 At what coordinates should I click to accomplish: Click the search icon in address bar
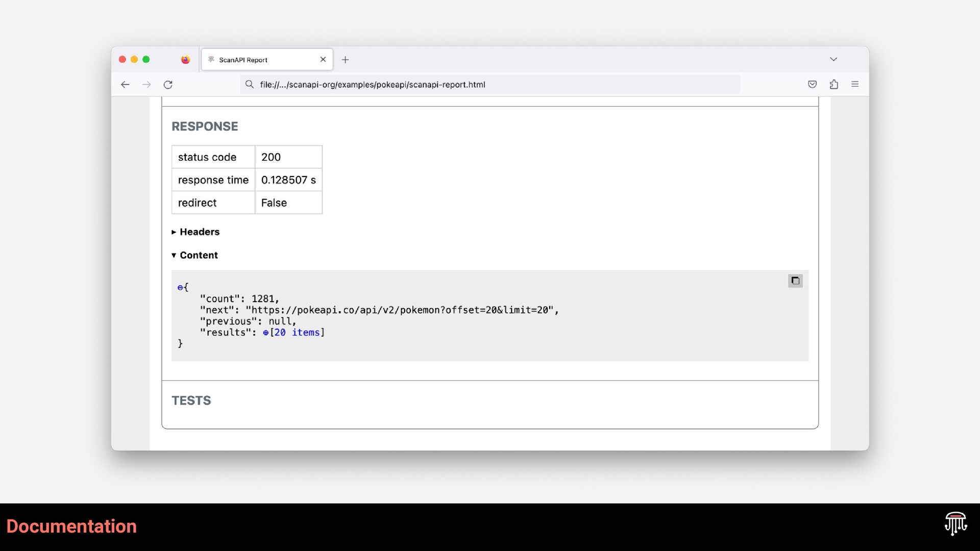point(249,85)
